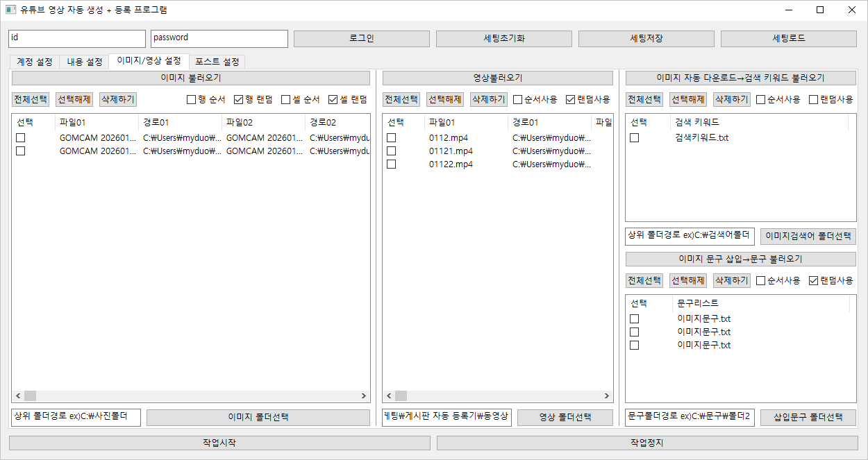Open the 포스트 설정 tab
Viewport: 868px width, 460px height.
(217, 62)
